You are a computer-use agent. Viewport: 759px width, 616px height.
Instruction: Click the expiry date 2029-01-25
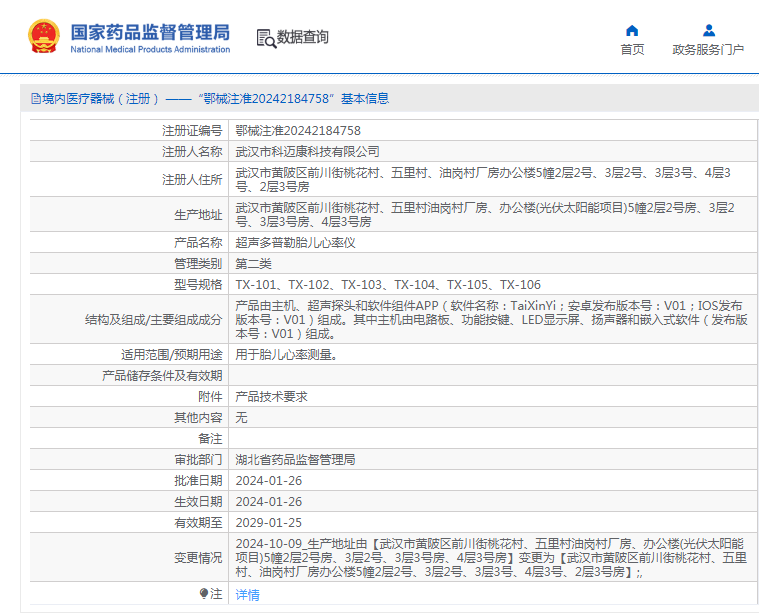[x=269, y=523]
